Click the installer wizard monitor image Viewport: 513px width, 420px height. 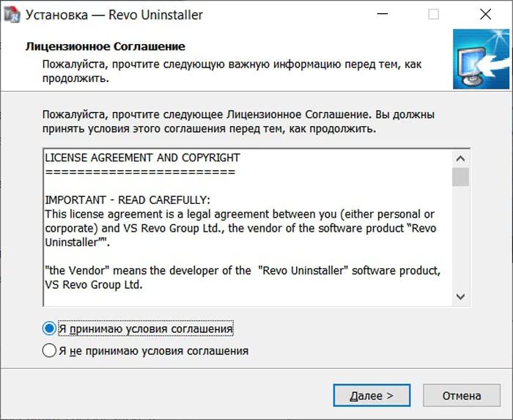tap(481, 59)
